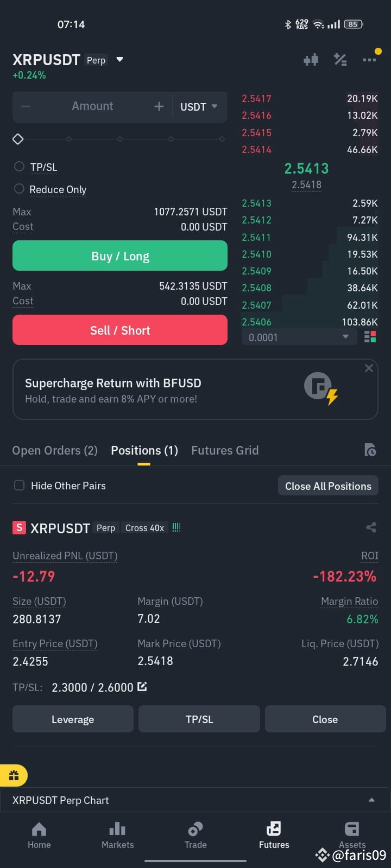Enable the Reduce Only option

(x=19, y=189)
